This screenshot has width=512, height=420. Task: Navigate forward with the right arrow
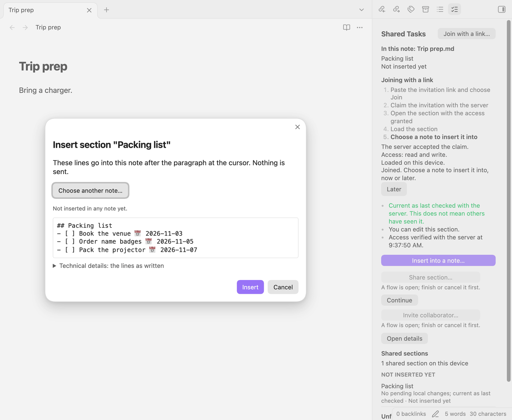point(25,27)
